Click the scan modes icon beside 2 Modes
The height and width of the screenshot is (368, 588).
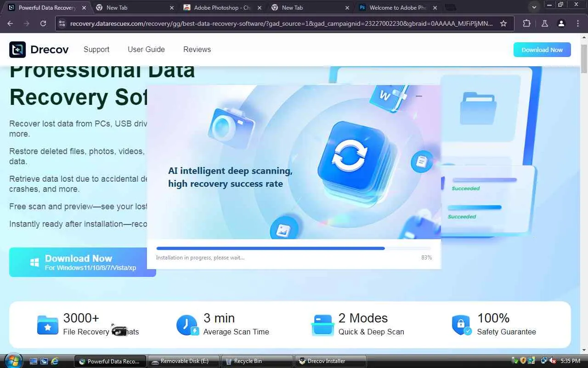coord(322,325)
